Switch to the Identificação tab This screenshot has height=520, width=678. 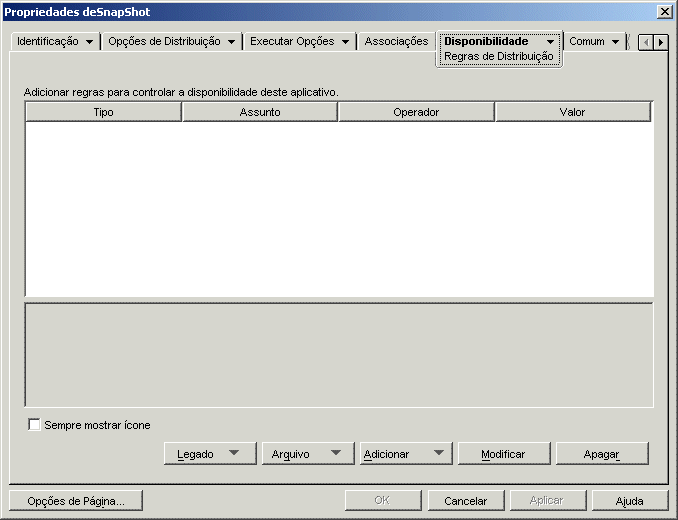click(56, 42)
